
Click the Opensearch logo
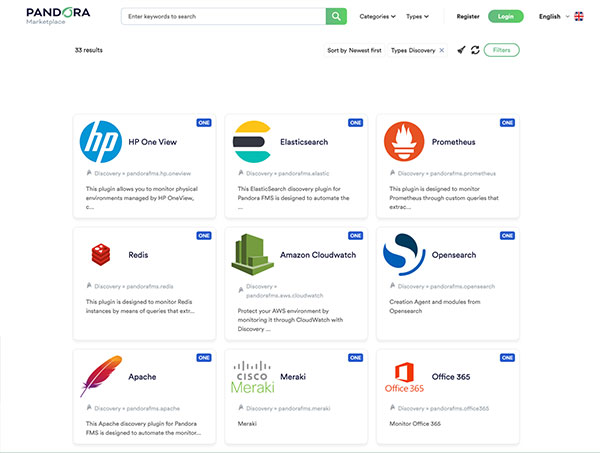click(404, 254)
